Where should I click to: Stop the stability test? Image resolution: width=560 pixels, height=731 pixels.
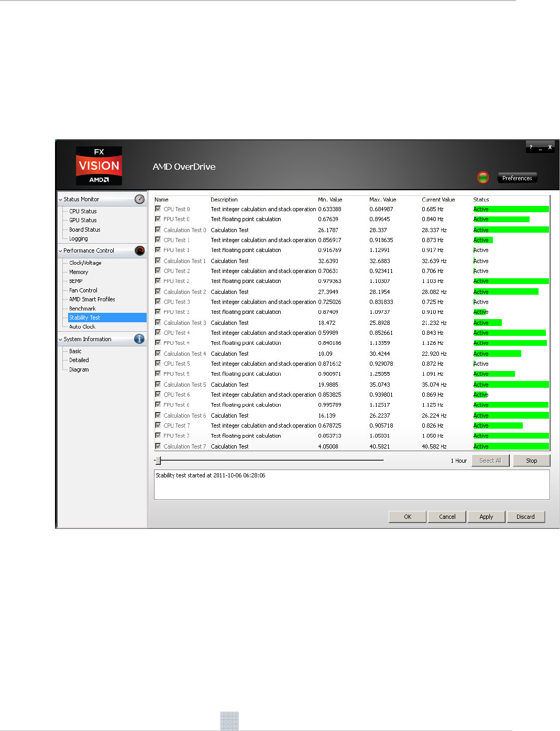[531, 461]
